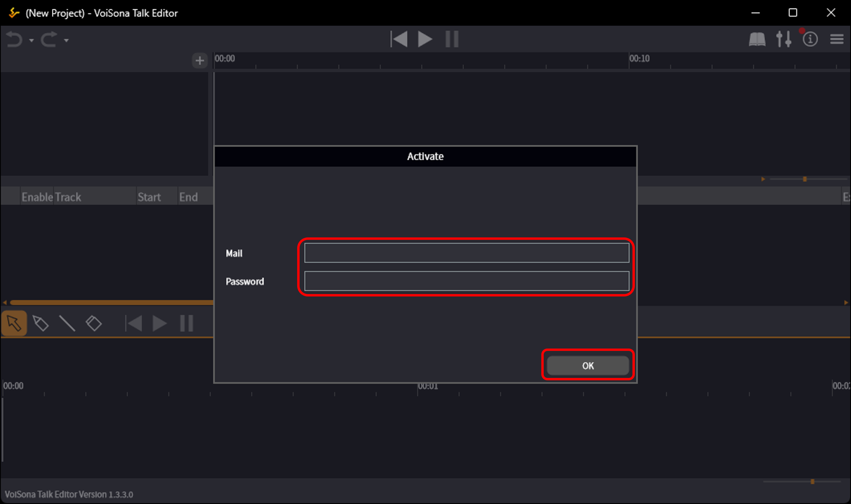The image size is (851, 504).
Task: Adjust the bottom-right zoom slider
Action: point(812,482)
